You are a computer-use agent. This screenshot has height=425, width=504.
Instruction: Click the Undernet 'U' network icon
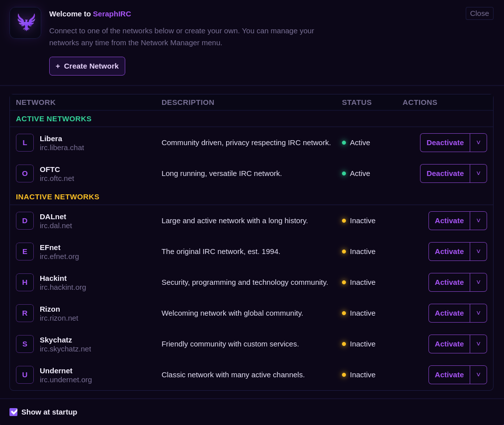[x=25, y=375]
